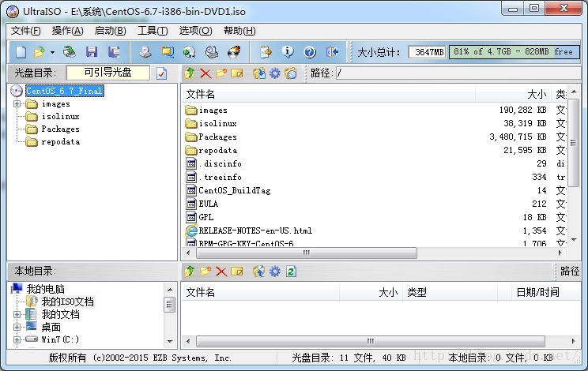Select the .treeinfo file row
This screenshot has height=371, width=588.
pyautogui.click(x=375, y=177)
